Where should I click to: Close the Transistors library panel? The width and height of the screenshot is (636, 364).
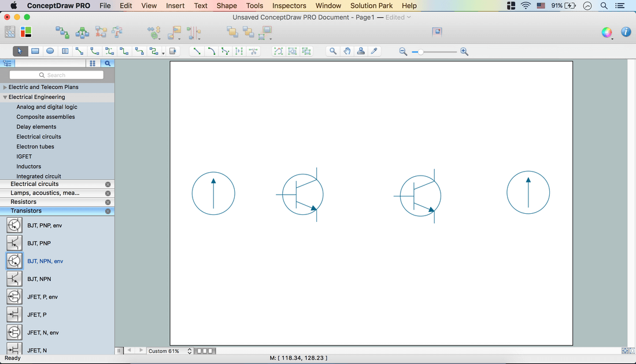click(108, 211)
